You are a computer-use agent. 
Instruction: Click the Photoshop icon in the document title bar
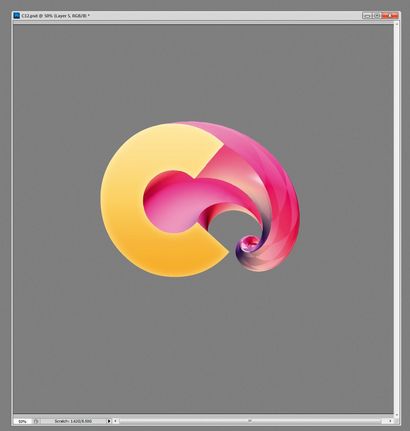pos(16,15)
